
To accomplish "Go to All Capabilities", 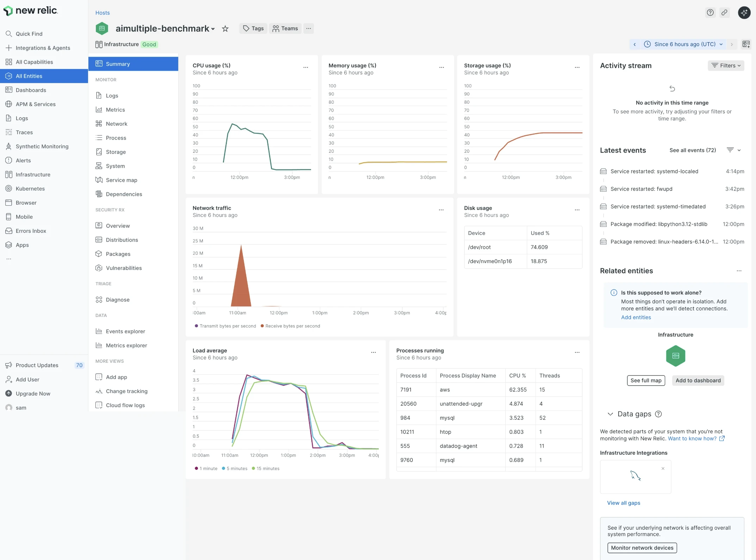I will click(44, 62).
